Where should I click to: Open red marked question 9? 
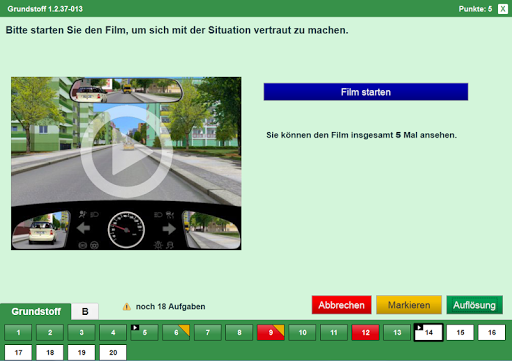click(x=270, y=332)
